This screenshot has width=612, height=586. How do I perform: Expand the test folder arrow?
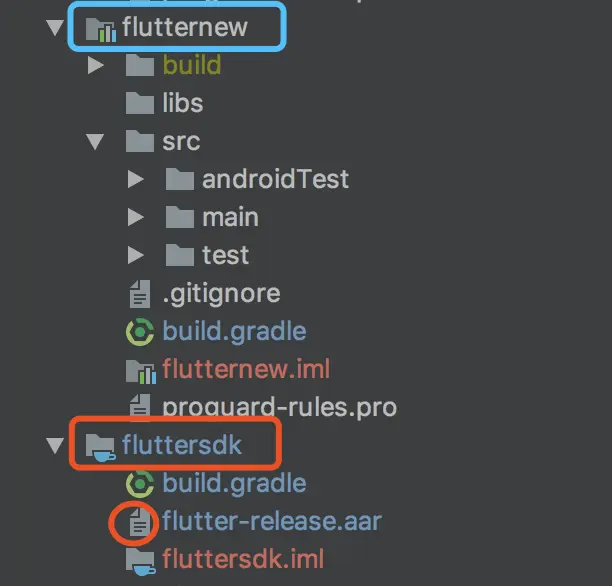tap(135, 255)
